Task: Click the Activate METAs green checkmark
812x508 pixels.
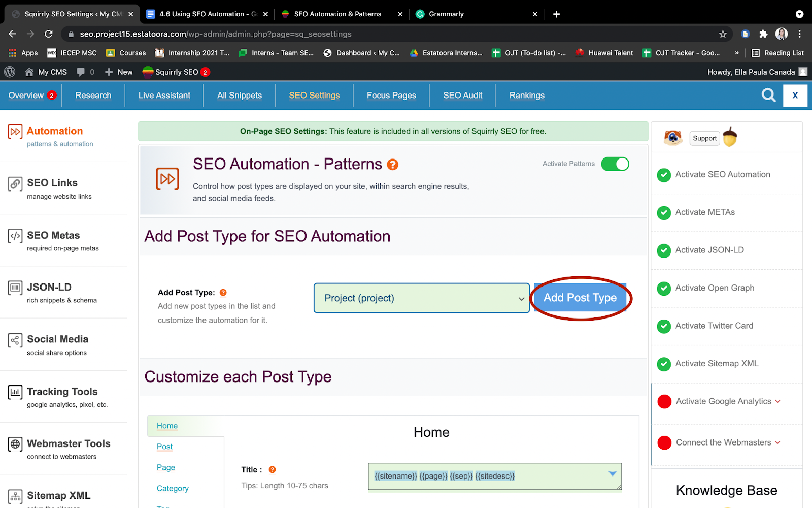Action: tap(664, 213)
